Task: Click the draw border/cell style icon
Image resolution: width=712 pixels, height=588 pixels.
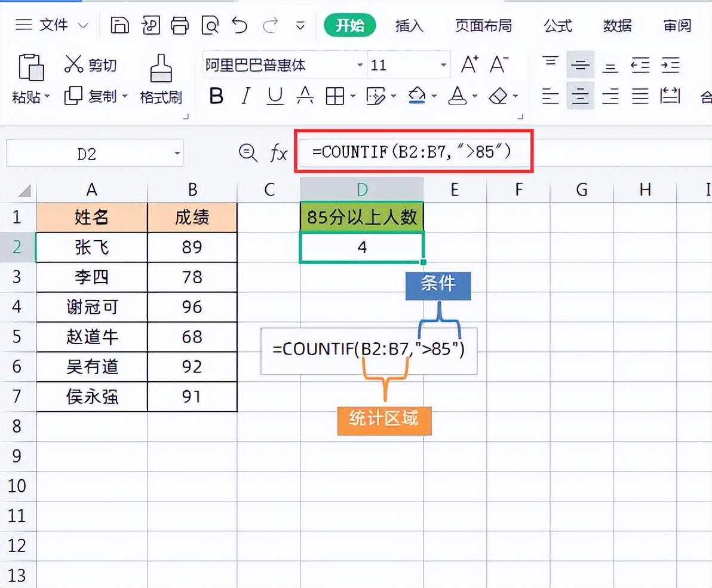Action: [x=376, y=96]
